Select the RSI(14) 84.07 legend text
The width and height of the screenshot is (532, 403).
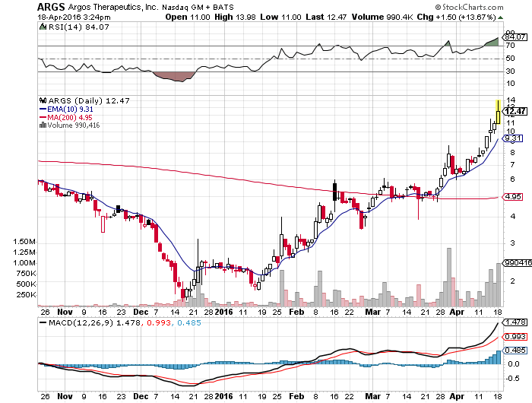pos(79,27)
